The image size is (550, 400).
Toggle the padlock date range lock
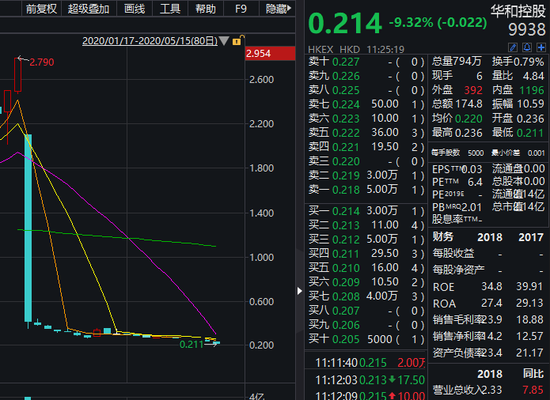click(238, 41)
